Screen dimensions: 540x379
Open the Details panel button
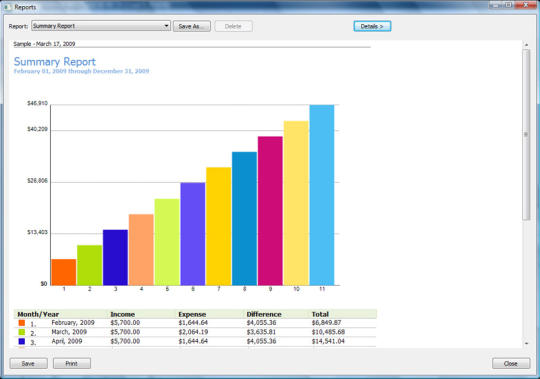[372, 27]
